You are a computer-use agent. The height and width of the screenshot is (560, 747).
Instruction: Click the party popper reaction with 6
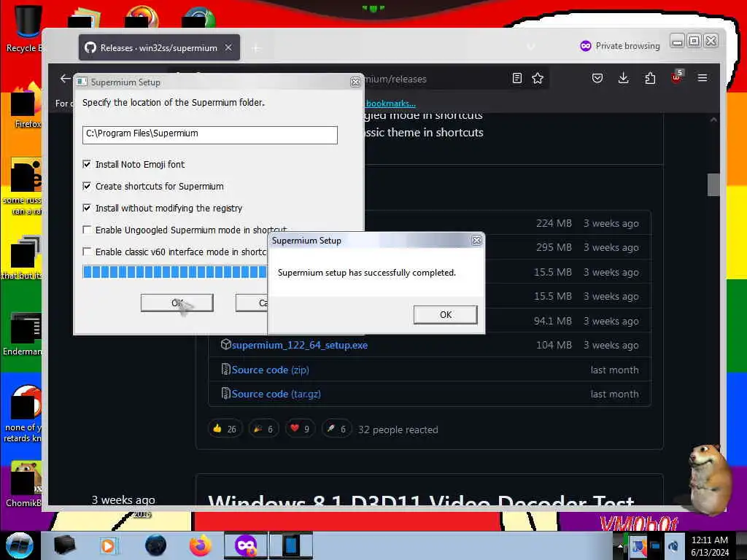point(263,429)
